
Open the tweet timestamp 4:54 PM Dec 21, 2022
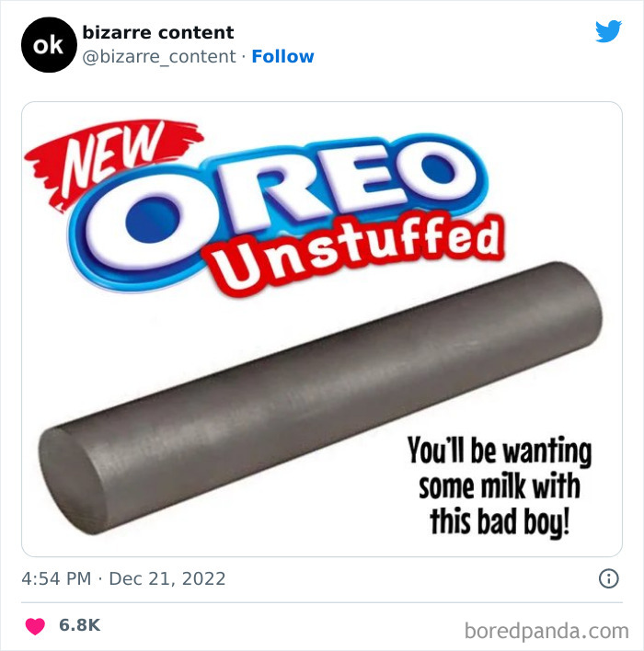tap(123, 578)
